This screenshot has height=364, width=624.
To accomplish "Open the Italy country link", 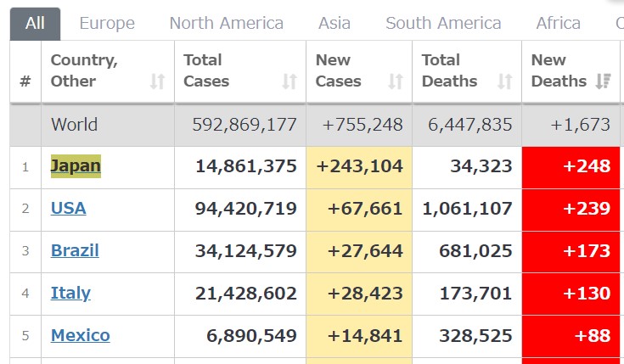I will coord(70,294).
